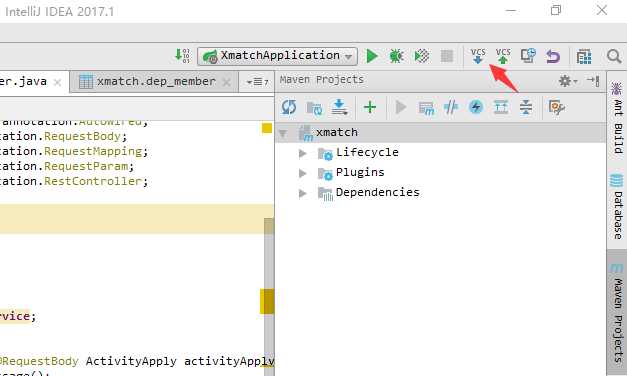Maximize the IntelliJ IDEA window
Image resolution: width=627 pixels, height=376 pixels.
point(556,10)
